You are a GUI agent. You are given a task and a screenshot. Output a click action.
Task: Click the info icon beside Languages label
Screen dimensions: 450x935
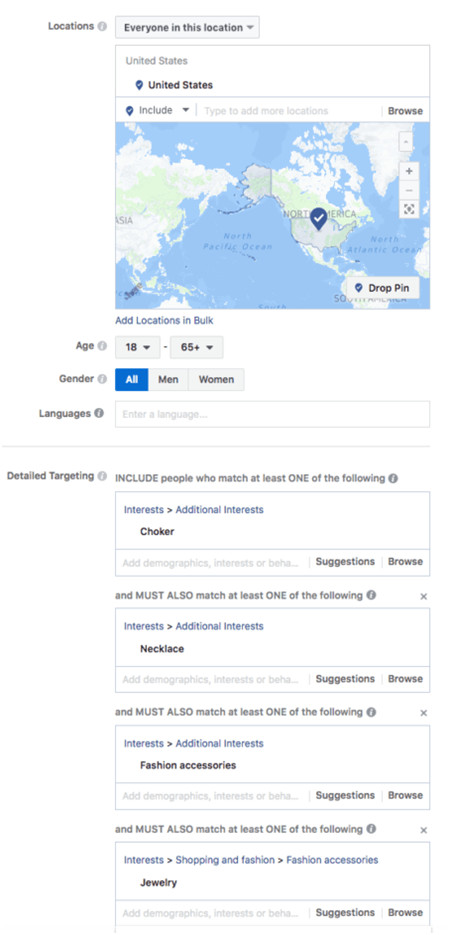[99, 413]
